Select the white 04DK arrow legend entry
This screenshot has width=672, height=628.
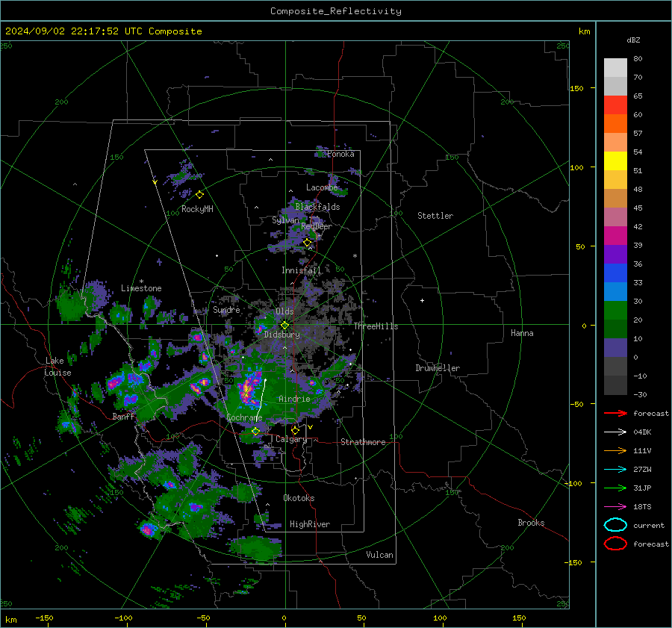point(615,432)
